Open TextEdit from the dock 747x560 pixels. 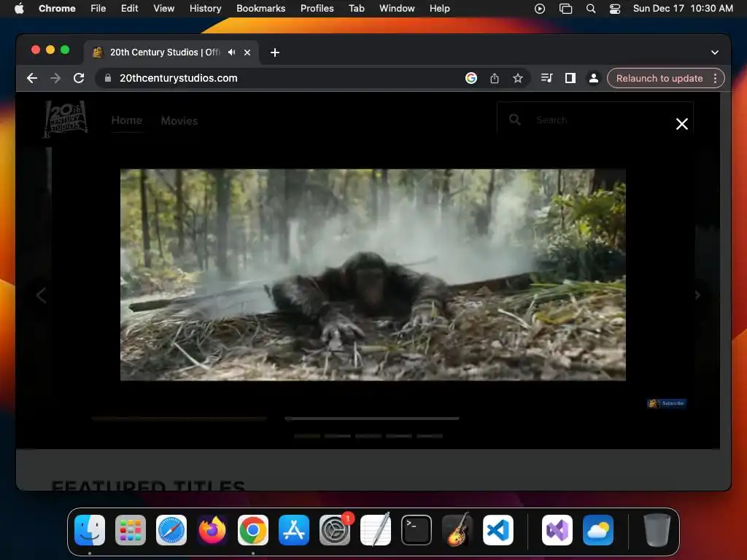click(376, 530)
